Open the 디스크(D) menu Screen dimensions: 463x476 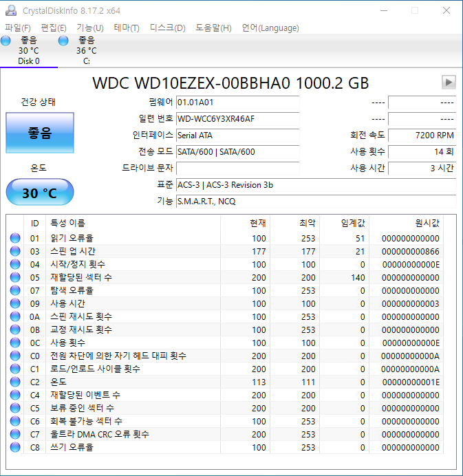point(168,28)
